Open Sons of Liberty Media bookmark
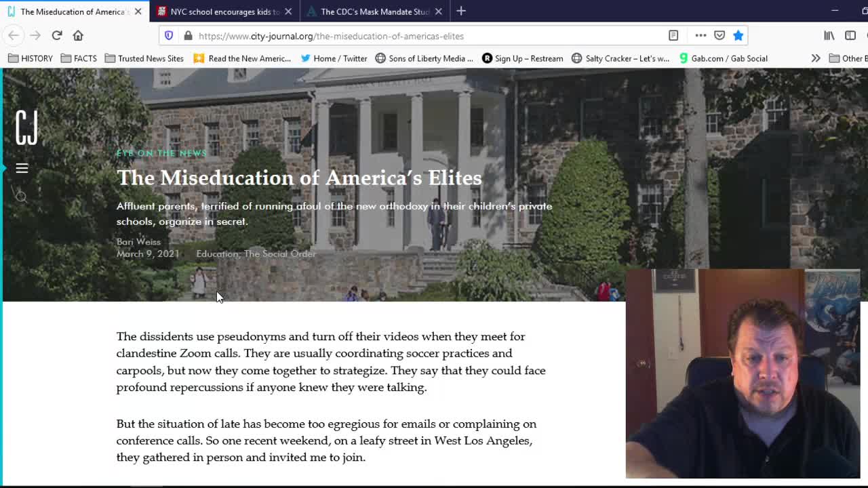 tap(425, 58)
